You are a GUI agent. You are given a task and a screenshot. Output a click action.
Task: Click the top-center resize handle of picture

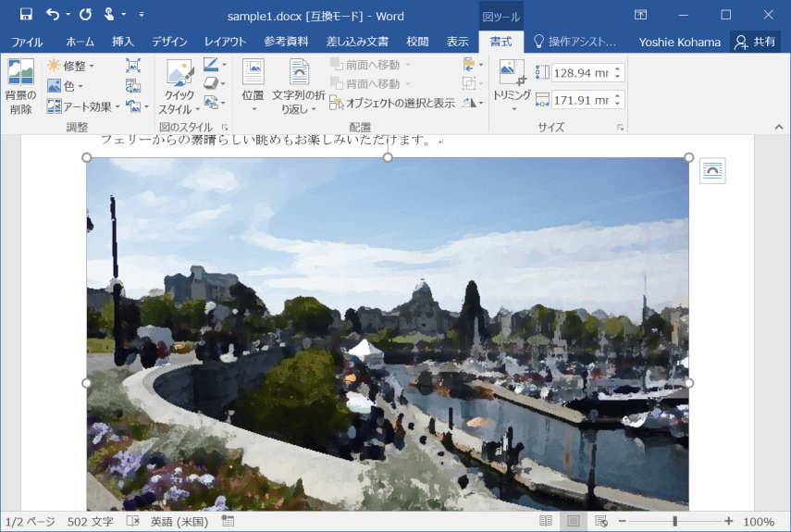click(388, 157)
